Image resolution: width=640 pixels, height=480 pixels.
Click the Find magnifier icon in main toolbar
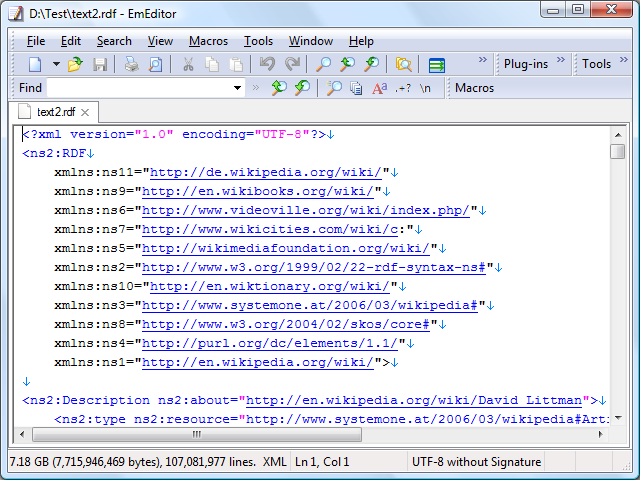pyautogui.click(x=324, y=64)
